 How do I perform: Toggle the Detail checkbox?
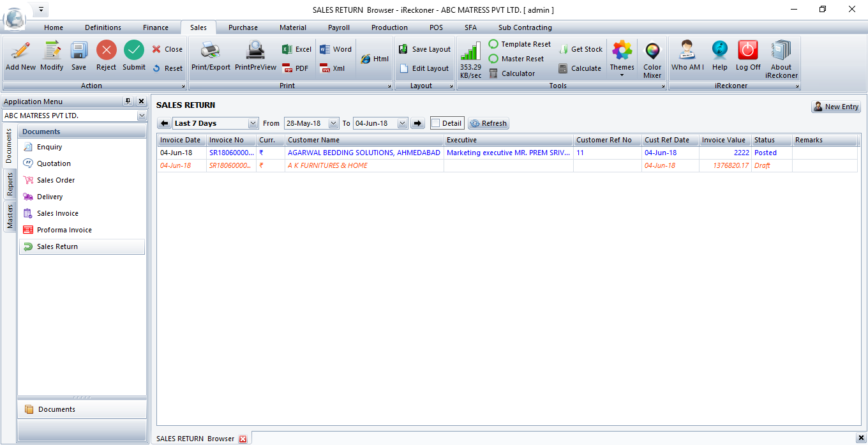pos(435,123)
